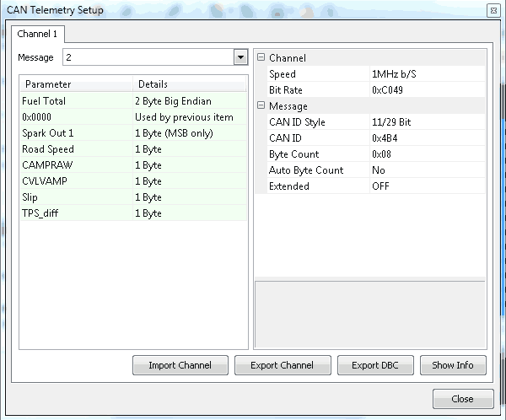
Task: Click the Export Channel button
Action: pyautogui.click(x=282, y=365)
